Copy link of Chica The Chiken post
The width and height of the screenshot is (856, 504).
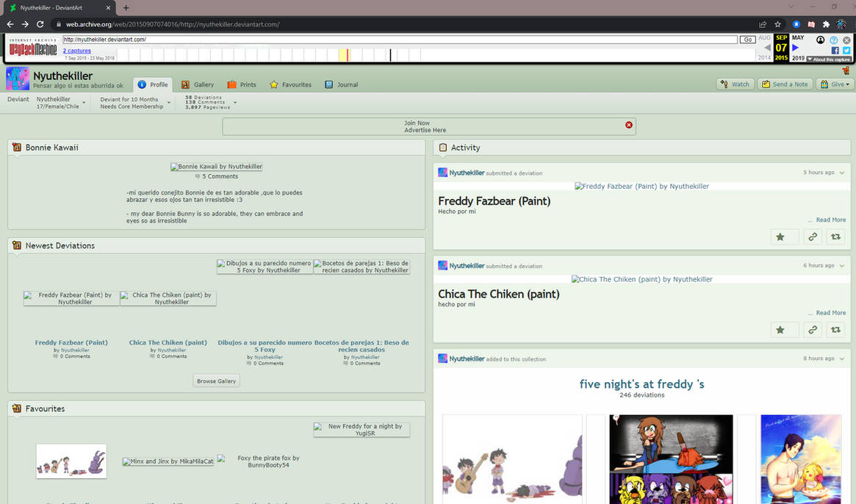(813, 329)
